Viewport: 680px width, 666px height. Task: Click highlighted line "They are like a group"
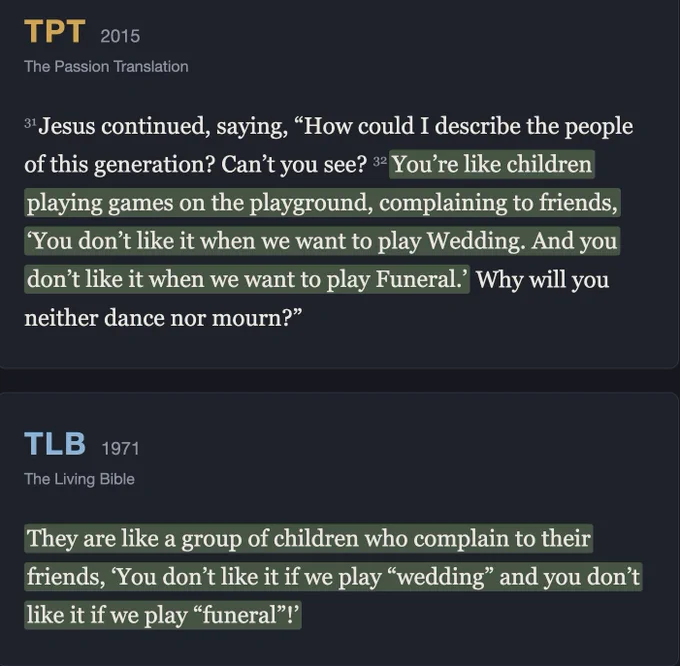(x=308, y=539)
